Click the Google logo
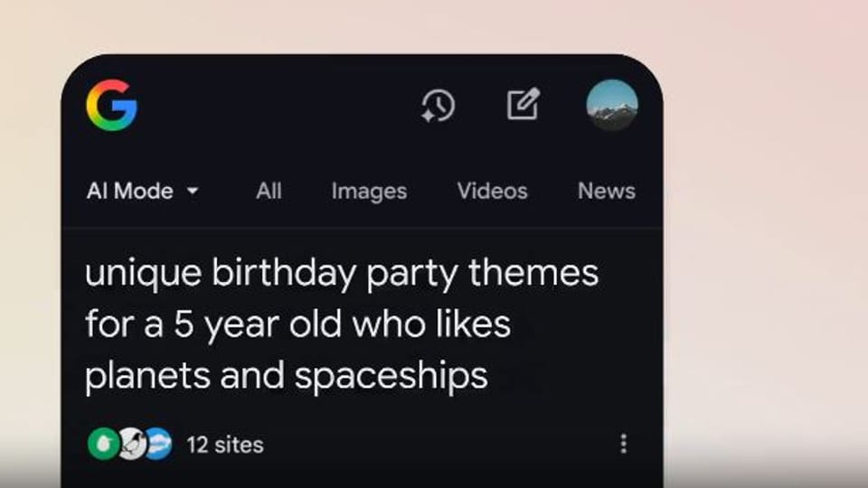The height and width of the screenshot is (488, 868). coord(112,105)
